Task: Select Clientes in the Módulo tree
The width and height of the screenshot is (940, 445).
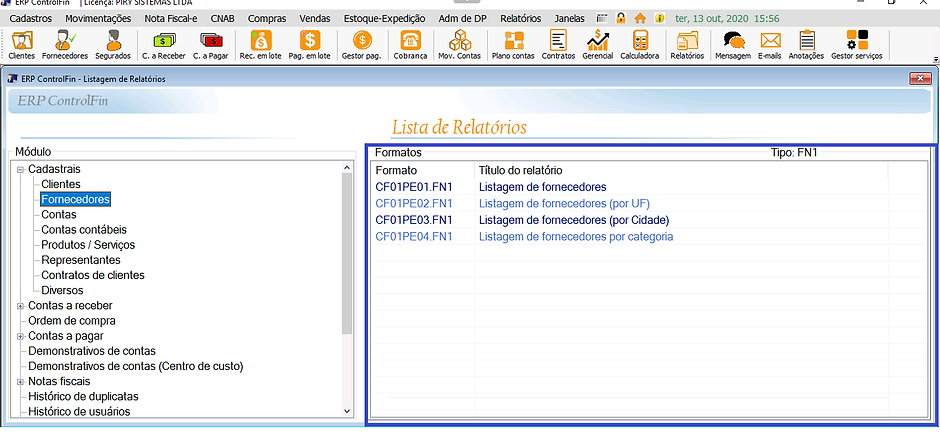Action: 61,185
